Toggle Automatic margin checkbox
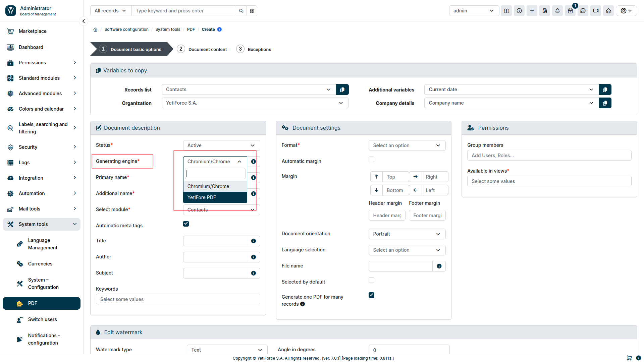 click(371, 160)
